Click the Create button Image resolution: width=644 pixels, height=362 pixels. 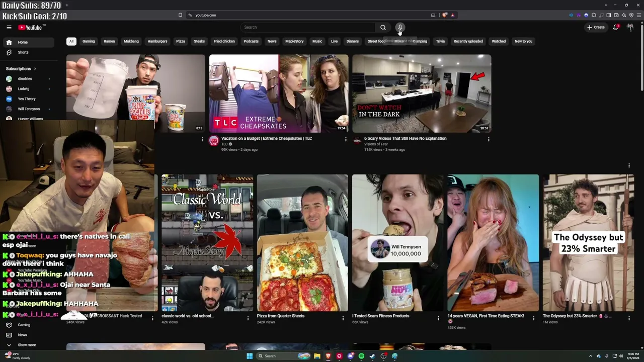596,27
